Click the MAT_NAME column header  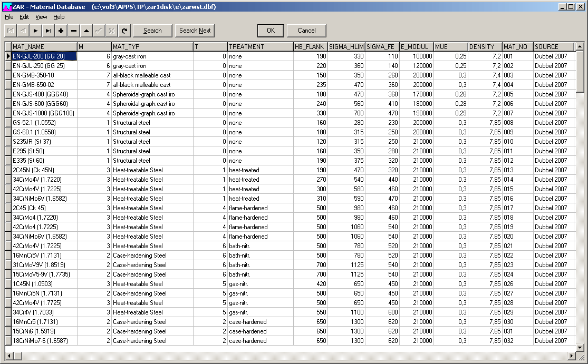pyautogui.click(x=44, y=46)
